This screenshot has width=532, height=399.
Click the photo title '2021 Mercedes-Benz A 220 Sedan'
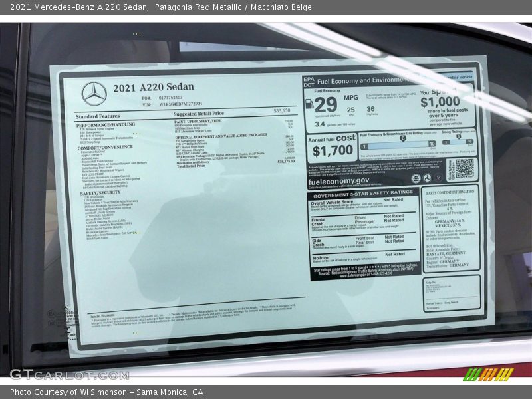click(78, 7)
